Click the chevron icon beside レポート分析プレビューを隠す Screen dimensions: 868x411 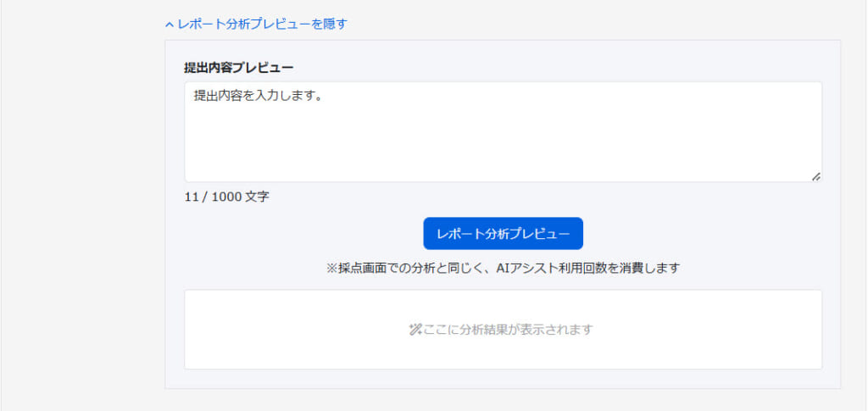170,25
